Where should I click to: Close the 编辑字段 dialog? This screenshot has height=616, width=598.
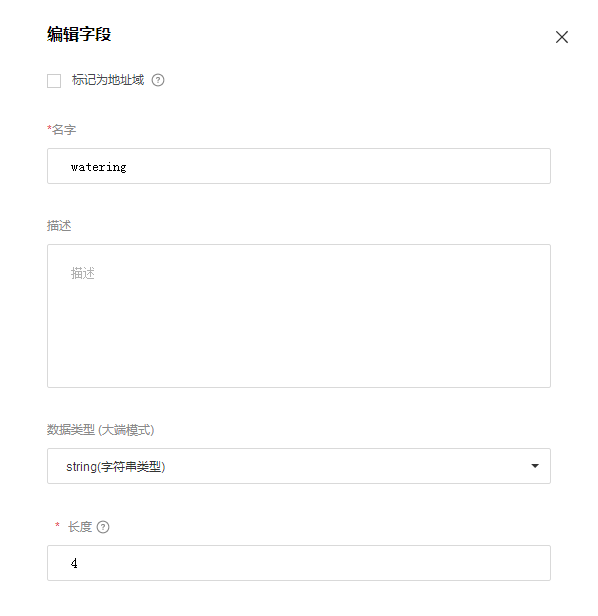click(x=561, y=37)
